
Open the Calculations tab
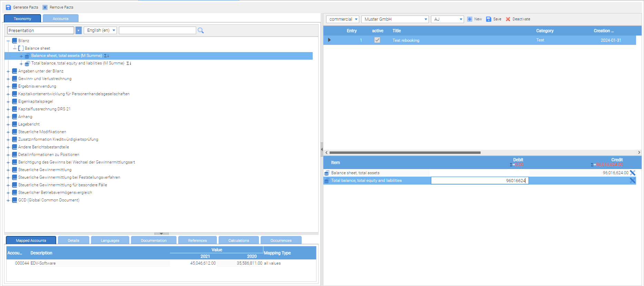tap(238, 240)
